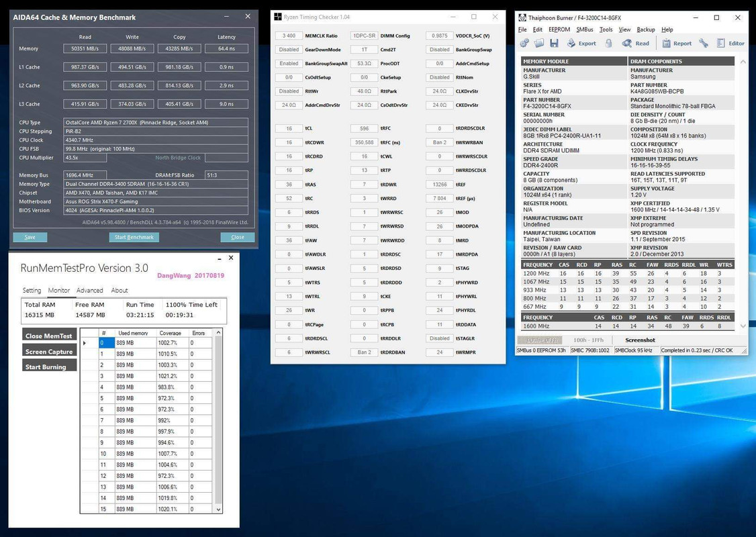Open a dump file using Thaiphoon folder icon

pyautogui.click(x=539, y=44)
